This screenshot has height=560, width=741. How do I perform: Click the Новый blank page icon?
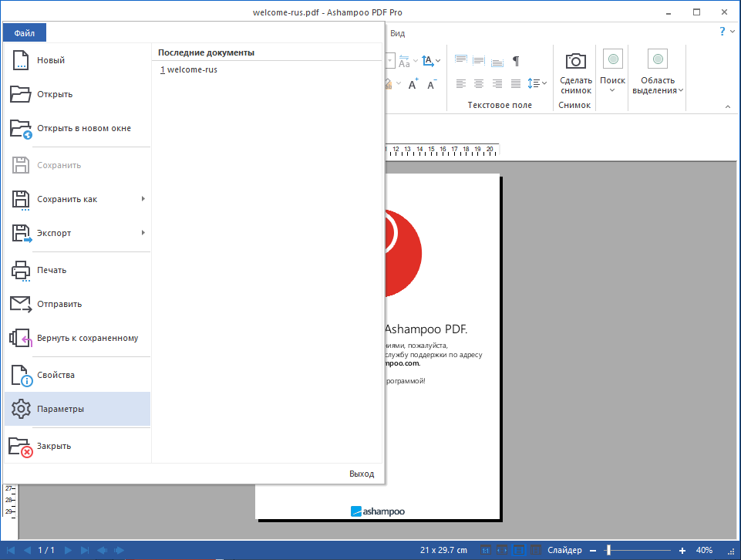(x=20, y=60)
